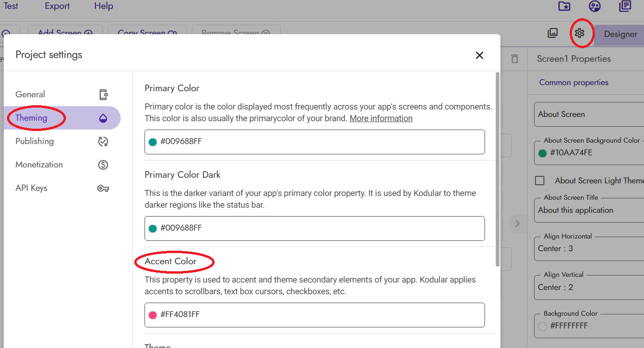Click the Primary Color Dark hex field
Screen dimensions: 644x348
315,228
